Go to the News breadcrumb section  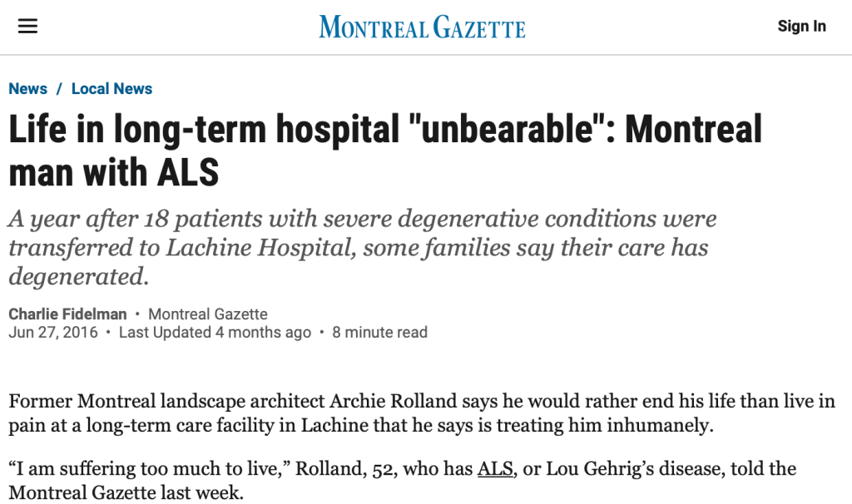click(28, 89)
